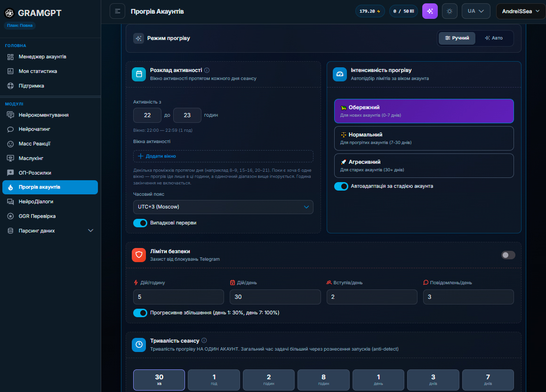Viewport: 546px width, 392px height.
Task: Click the Вступів/день input field
Action: tap(372, 297)
